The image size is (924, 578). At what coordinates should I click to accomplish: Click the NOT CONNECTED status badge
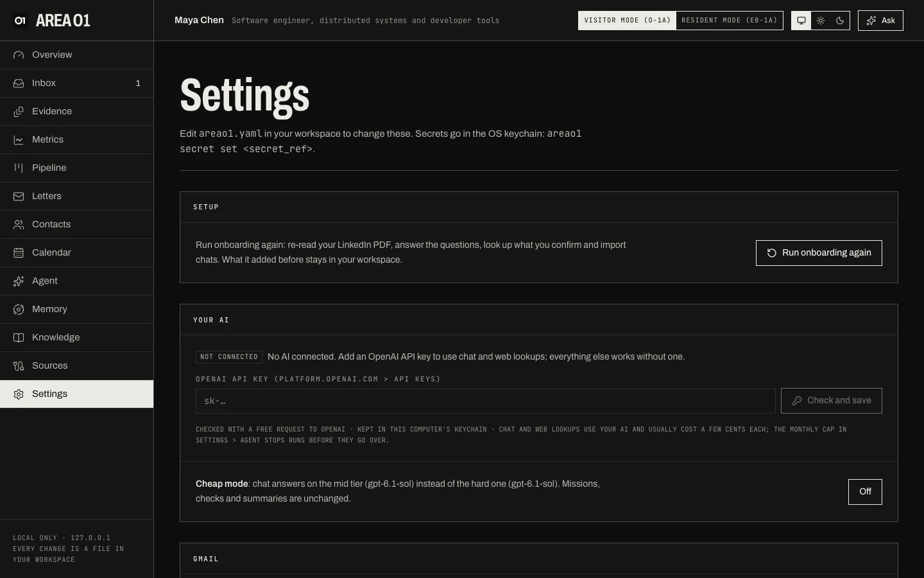pyautogui.click(x=229, y=357)
